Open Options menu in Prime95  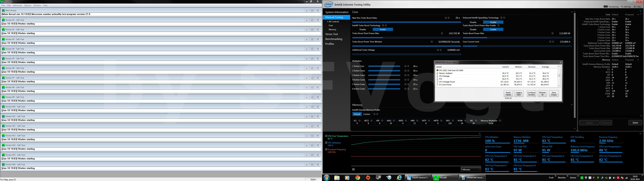pos(28,5)
